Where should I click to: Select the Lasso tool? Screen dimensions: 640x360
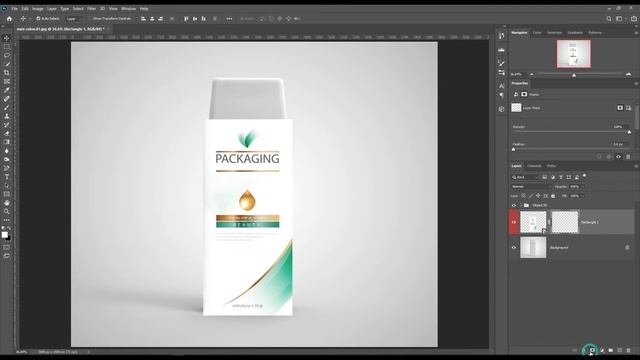click(7, 55)
